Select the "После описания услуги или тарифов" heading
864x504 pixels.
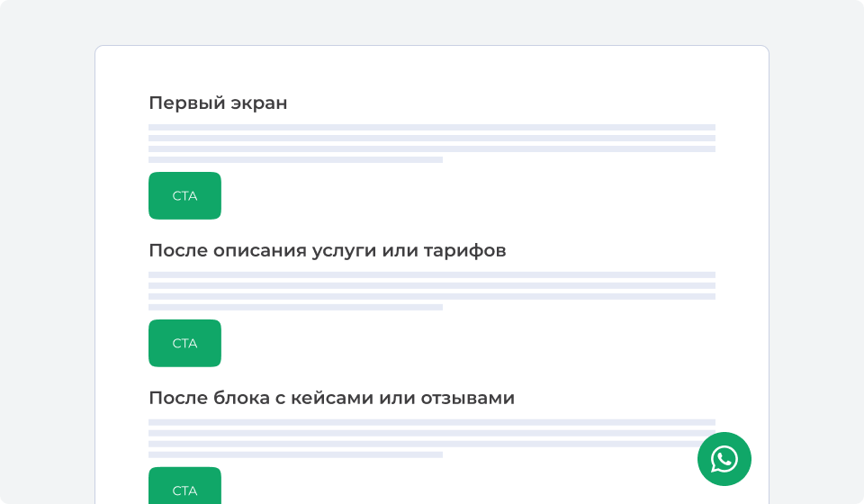point(327,250)
